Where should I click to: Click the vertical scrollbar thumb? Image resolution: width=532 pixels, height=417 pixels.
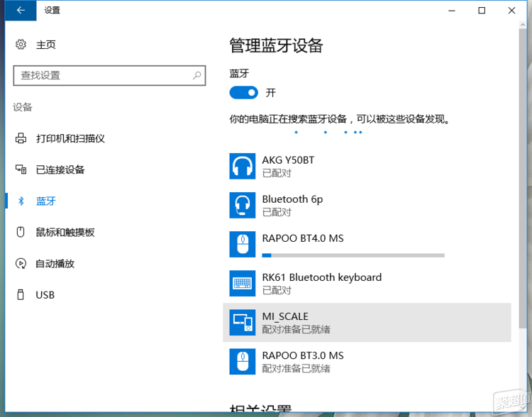pos(523,179)
